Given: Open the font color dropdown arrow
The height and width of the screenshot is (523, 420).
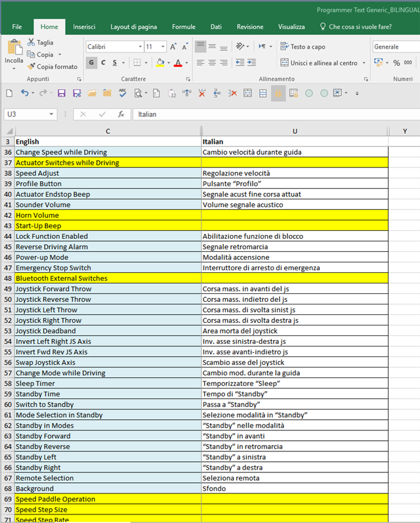Looking at the screenshot, I should point(186,63).
